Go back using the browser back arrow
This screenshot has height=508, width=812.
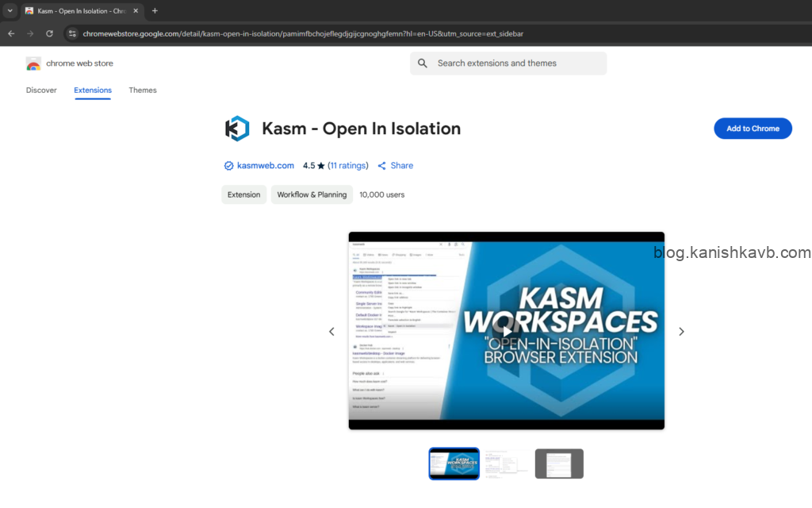coord(11,34)
